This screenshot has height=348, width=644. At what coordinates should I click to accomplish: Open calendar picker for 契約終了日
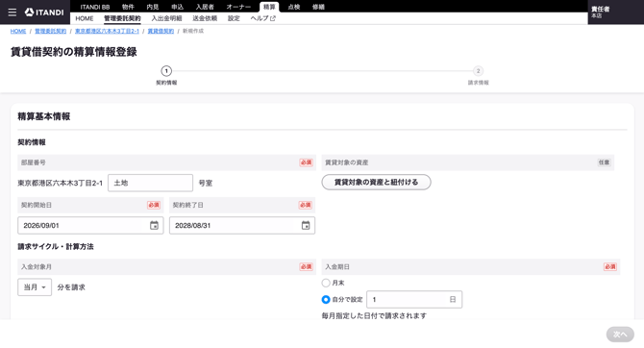pyautogui.click(x=306, y=225)
